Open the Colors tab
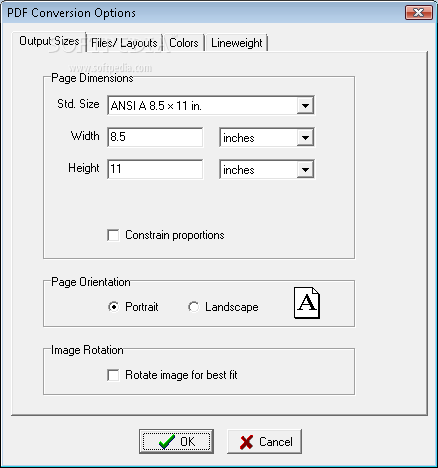 (x=184, y=43)
